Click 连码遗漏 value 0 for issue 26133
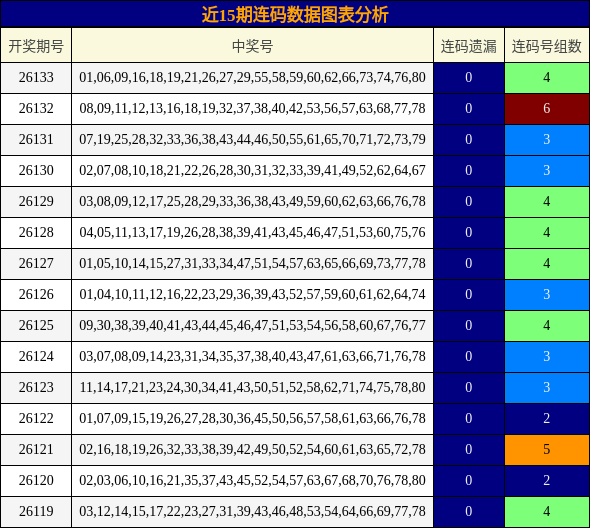This screenshot has width=590, height=528. (x=469, y=78)
